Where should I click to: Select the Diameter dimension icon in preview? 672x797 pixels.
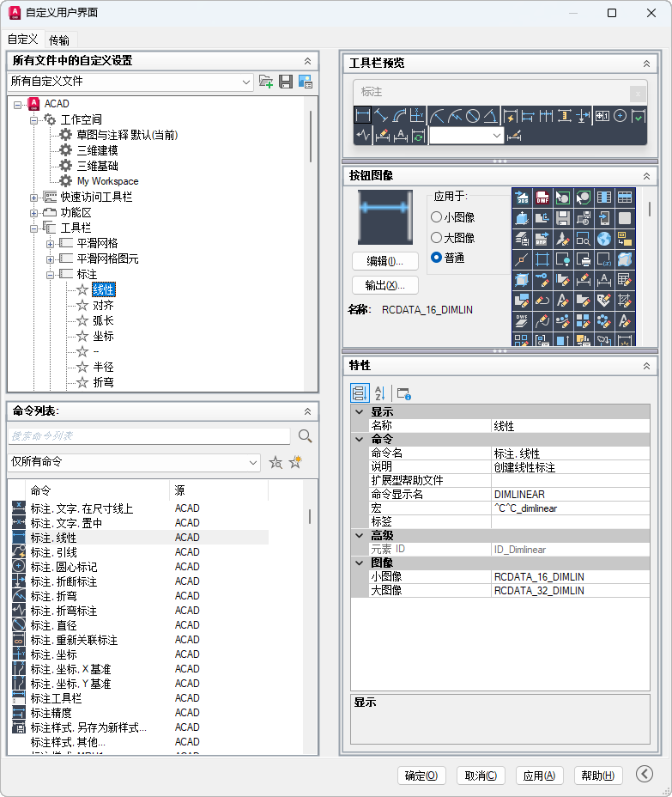pos(472,116)
